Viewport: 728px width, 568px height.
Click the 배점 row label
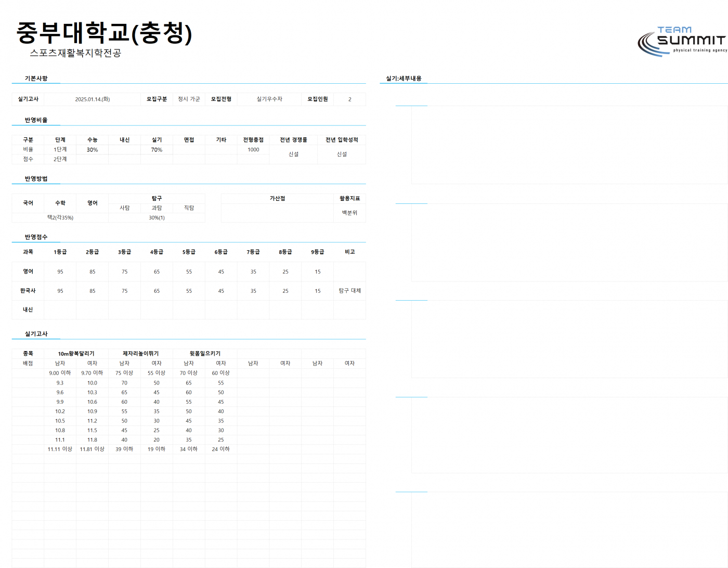tap(28, 364)
